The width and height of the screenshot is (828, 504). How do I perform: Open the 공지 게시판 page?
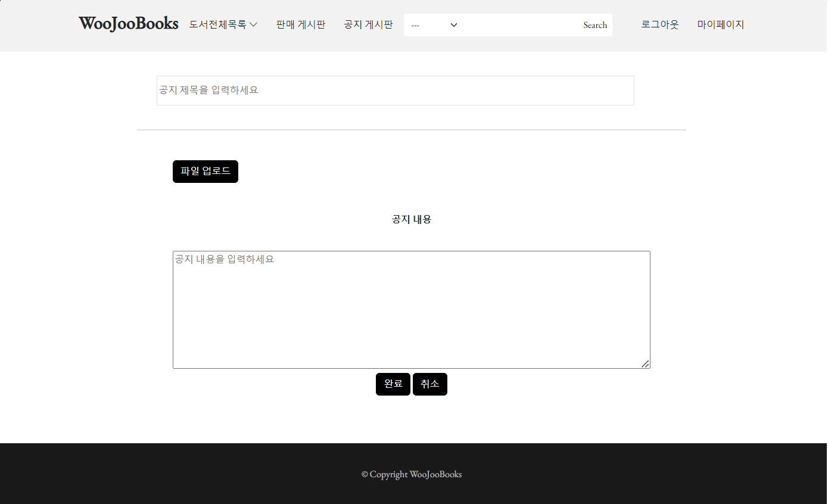tap(368, 24)
